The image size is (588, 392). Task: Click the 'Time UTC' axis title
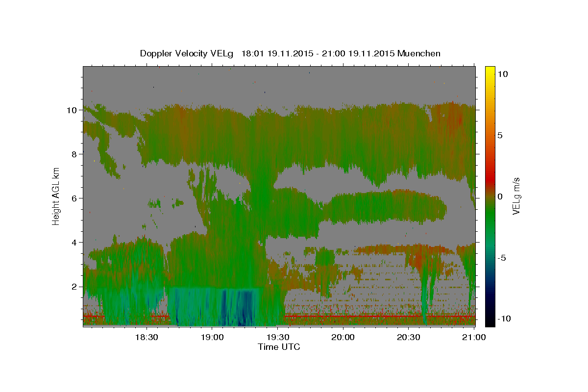pos(279,347)
